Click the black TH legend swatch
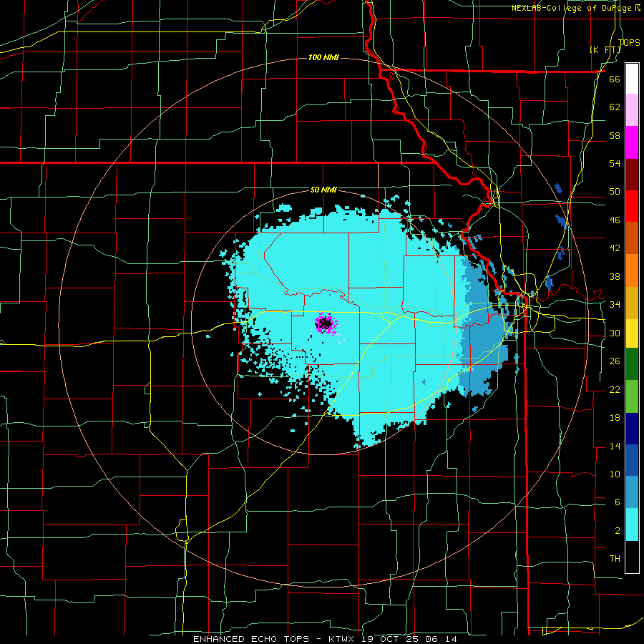 pos(632,557)
